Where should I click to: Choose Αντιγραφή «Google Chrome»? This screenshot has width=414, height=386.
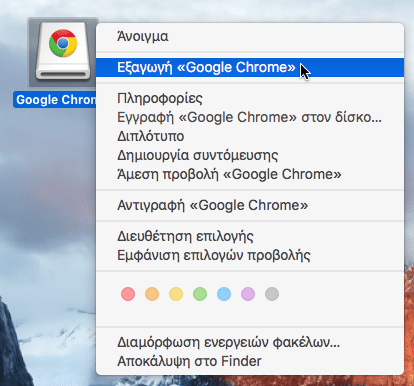pyautogui.click(x=250, y=205)
